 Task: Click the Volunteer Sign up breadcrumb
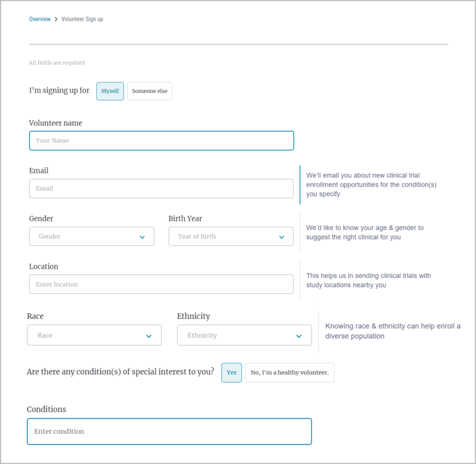[x=82, y=20]
